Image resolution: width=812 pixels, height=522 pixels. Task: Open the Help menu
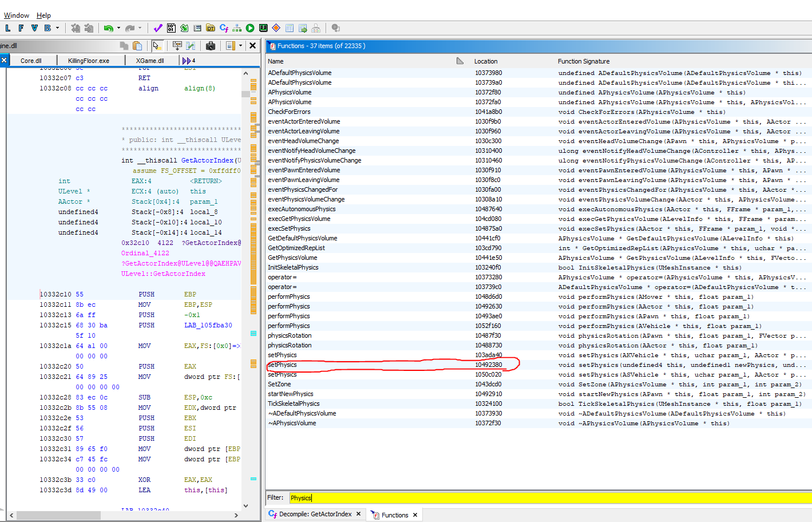(x=43, y=15)
